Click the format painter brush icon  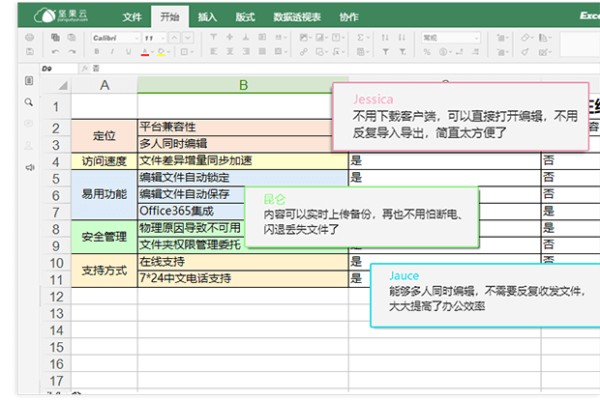[525, 52]
